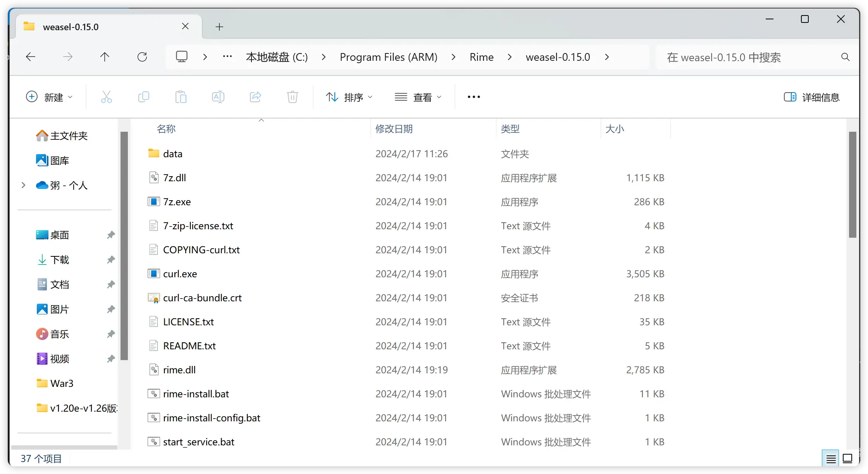
Task: Close the weasel-0.15.0 tab
Action: [x=185, y=26]
